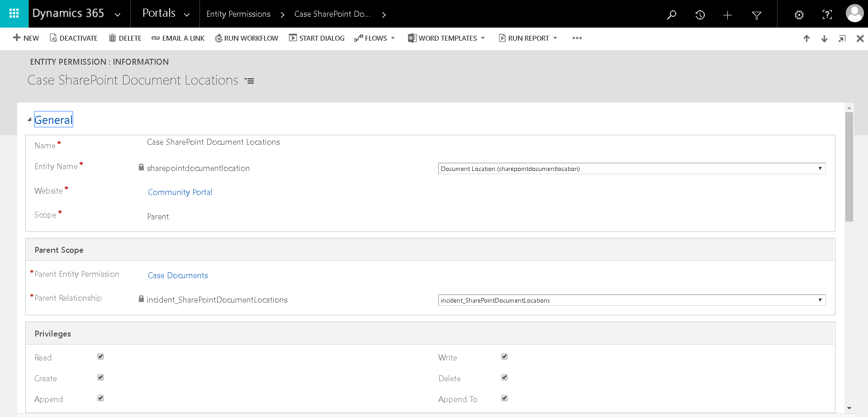This screenshot has height=417, width=868.
Task: Click the Entity Name lock icon
Action: (x=141, y=167)
